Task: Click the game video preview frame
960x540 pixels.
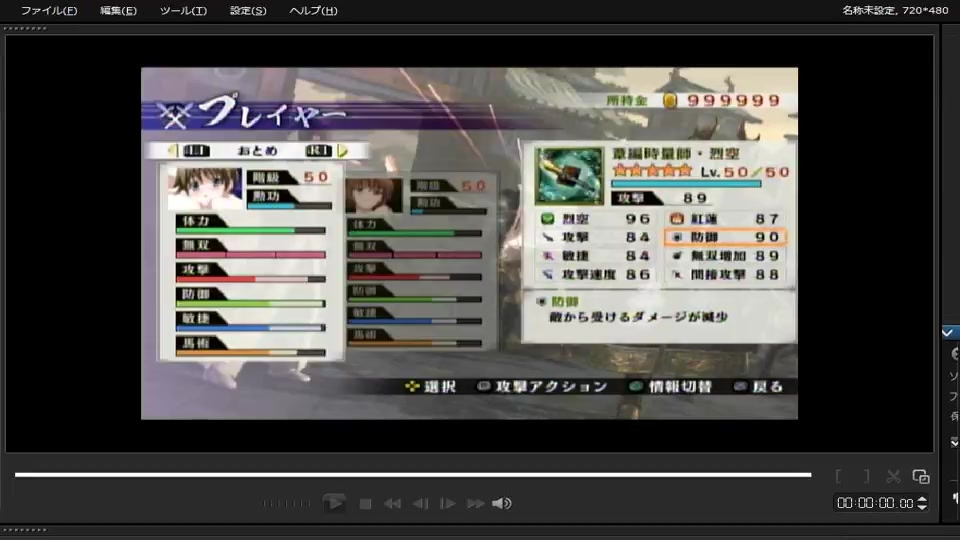Action: (x=469, y=243)
